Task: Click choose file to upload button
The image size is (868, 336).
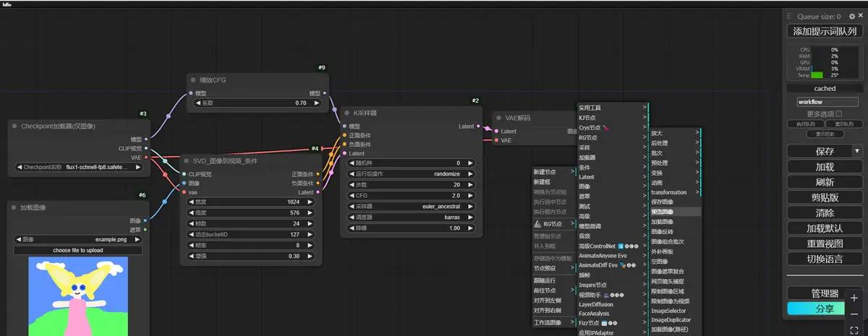Action: tap(78, 250)
